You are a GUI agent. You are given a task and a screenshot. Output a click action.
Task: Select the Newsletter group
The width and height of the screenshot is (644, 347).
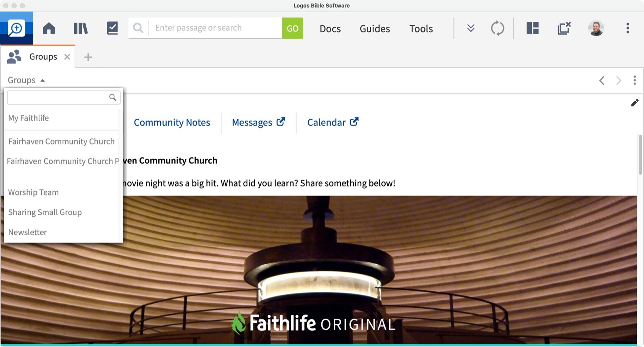pyautogui.click(x=27, y=232)
